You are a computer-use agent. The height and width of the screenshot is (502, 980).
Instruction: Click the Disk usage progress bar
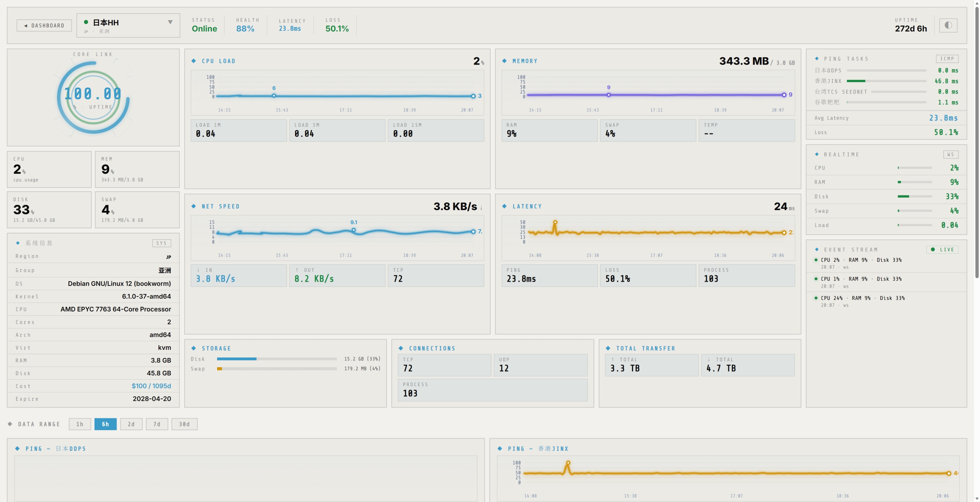click(277, 359)
